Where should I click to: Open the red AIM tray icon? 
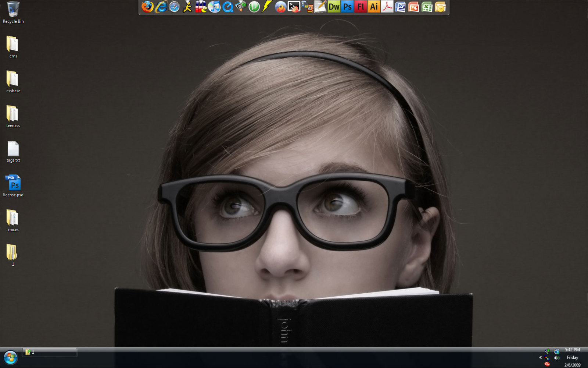(x=547, y=364)
